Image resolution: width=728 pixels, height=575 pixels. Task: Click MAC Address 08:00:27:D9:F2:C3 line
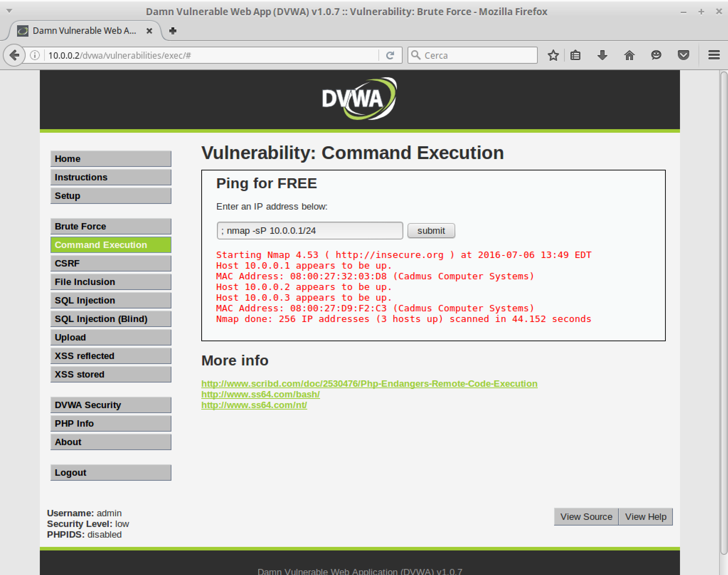tap(375, 308)
